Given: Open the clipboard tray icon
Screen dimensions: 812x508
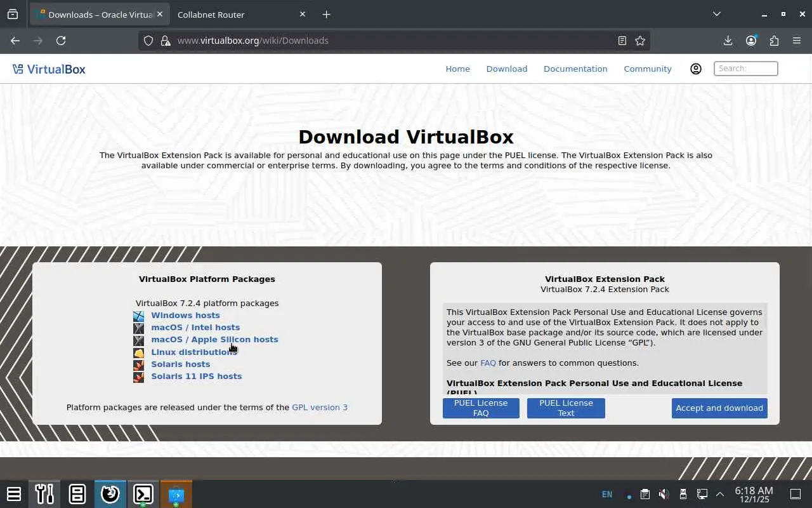Looking at the screenshot, I should (x=645, y=494).
